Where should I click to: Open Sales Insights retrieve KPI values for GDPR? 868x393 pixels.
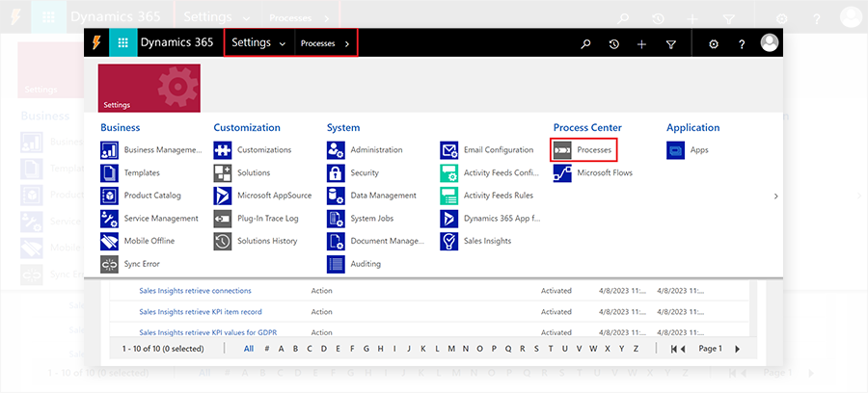coord(208,332)
